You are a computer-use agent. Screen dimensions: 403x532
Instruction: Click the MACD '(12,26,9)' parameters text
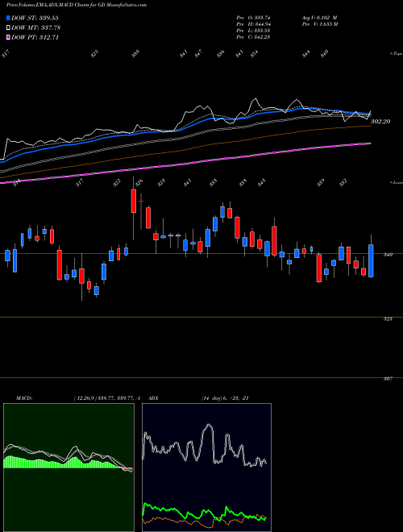(x=85, y=398)
